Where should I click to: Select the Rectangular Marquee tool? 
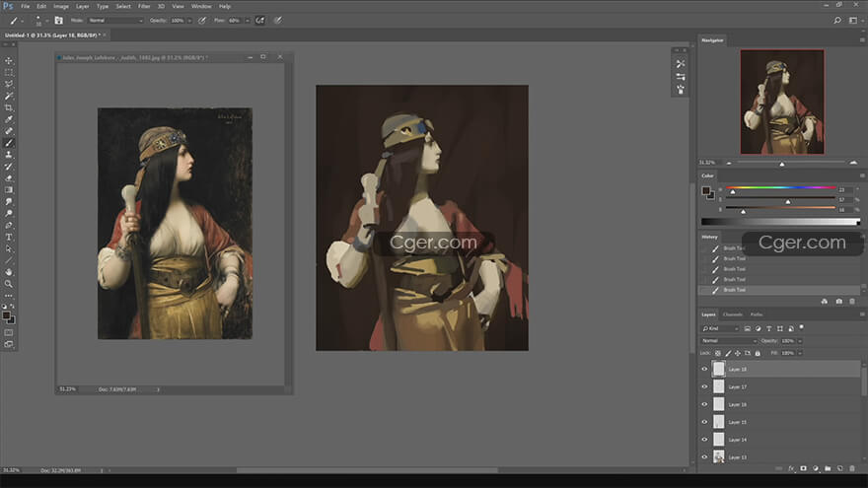coord(8,73)
